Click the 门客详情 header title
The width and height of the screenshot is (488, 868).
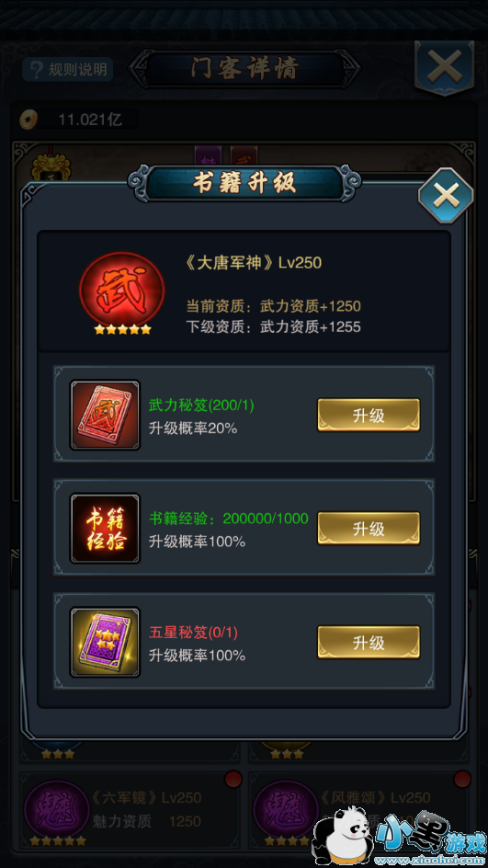[244, 69]
